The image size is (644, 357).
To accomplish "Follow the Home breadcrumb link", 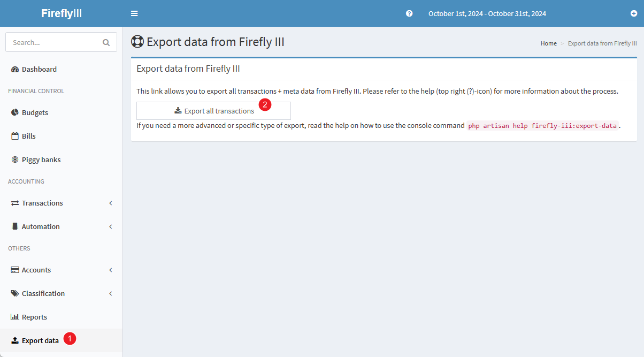I will click(548, 43).
